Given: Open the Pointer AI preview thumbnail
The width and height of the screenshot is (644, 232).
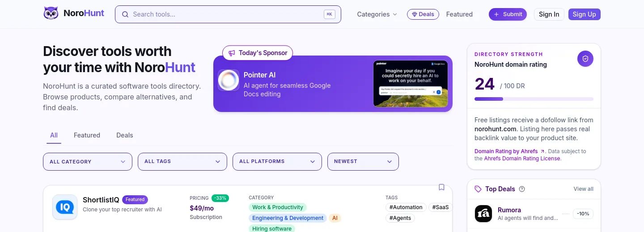Looking at the screenshot, I should 411,84.
